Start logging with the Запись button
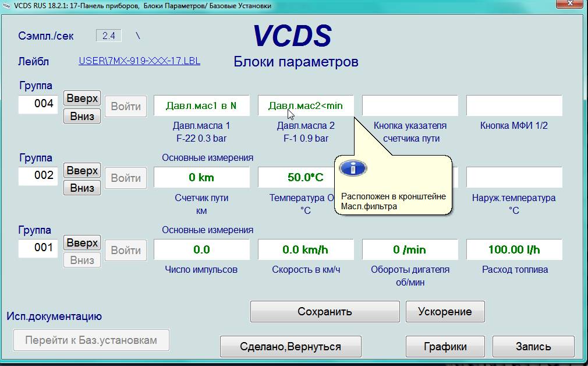This screenshot has height=366, width=588. (533, 347)
